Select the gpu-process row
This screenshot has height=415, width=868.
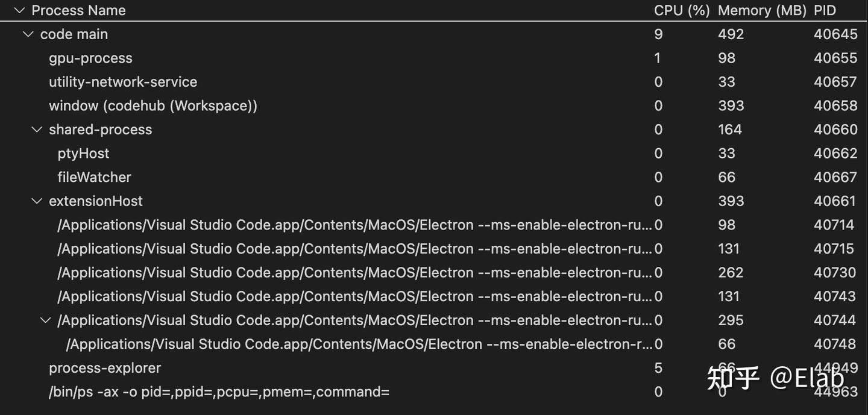(90, 58)
